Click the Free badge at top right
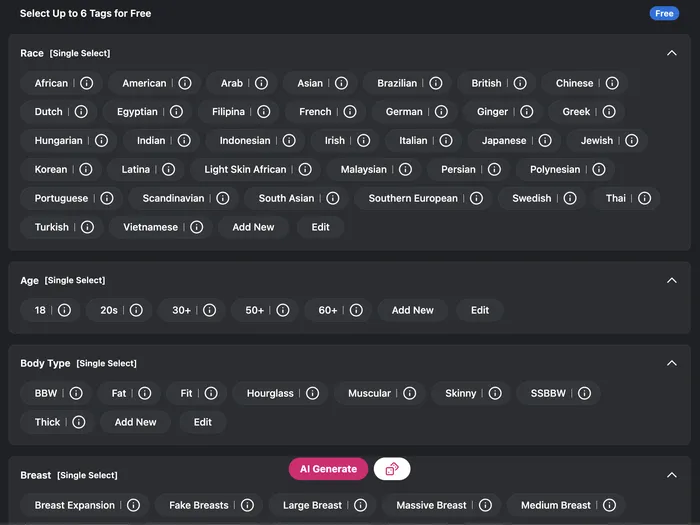The image size is (700, 525). (x=663, y=14)
